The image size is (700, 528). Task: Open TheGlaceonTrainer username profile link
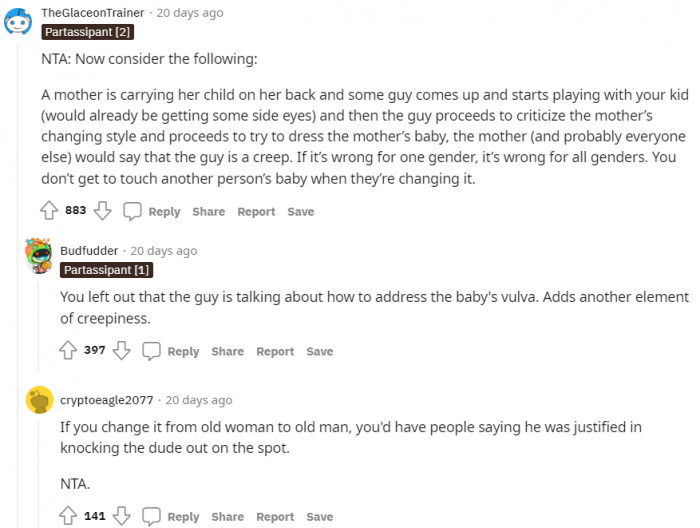point(92,13)
